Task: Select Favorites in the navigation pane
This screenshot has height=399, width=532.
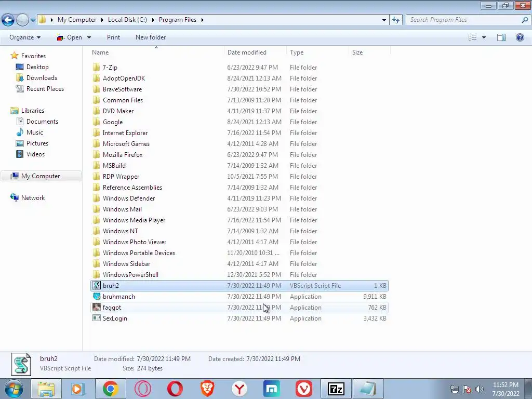Action: click(x=33, y=56)
